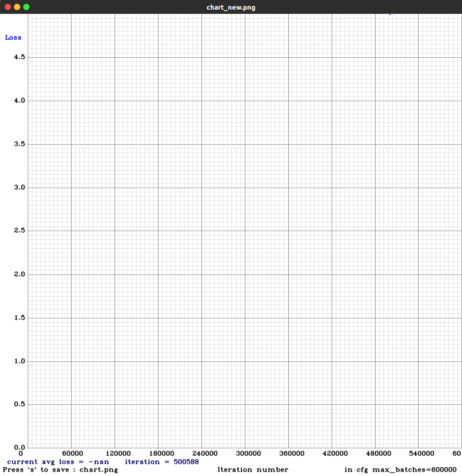This screenshot has width=462, height=476.
Task: Click the 180000 iteration tick label
Action: click(x=162, y=453)
